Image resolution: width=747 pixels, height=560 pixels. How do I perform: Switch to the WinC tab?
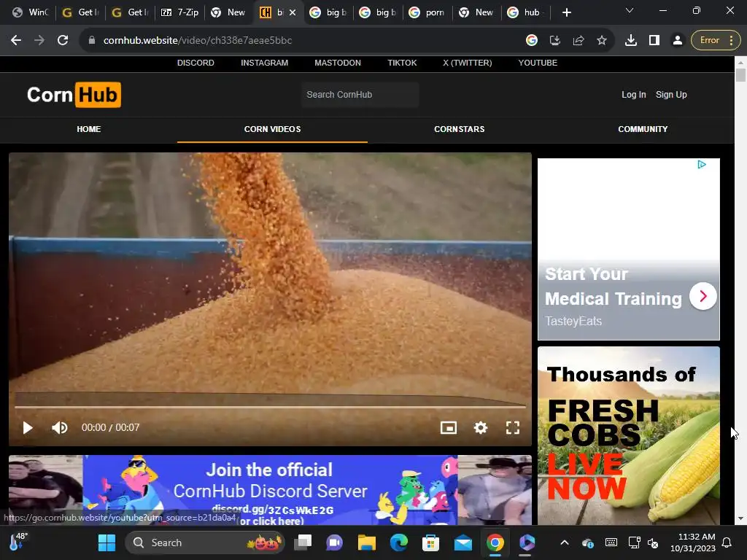point(31,12)
